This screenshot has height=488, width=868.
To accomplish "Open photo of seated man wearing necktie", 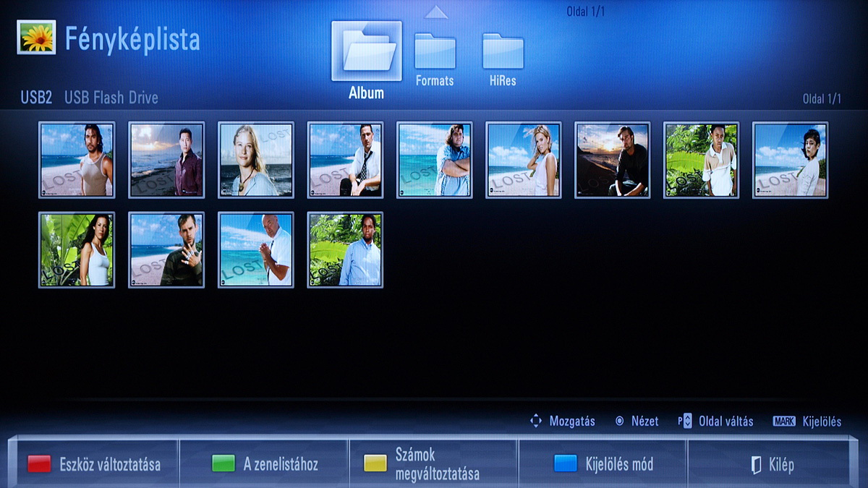I will 345,160.
